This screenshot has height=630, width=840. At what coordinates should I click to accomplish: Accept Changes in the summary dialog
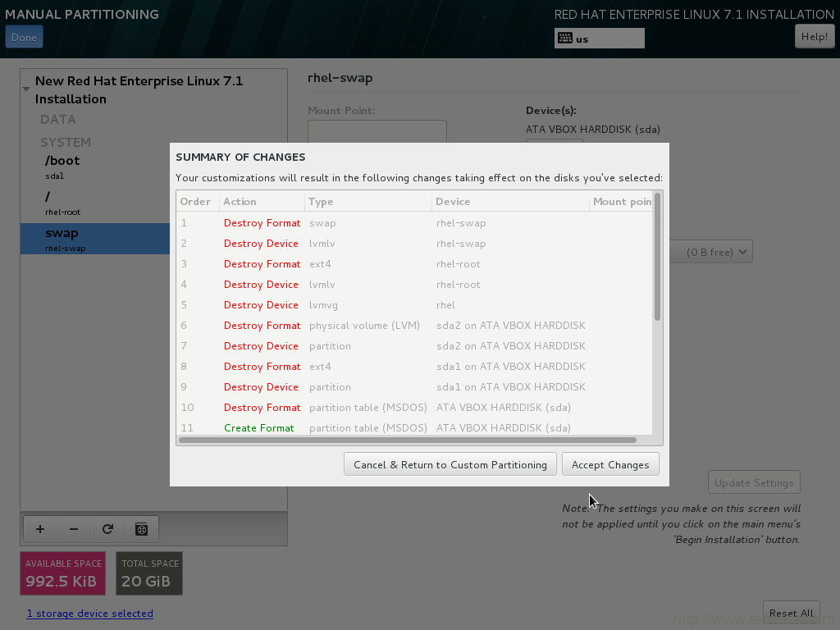(610, 464)
